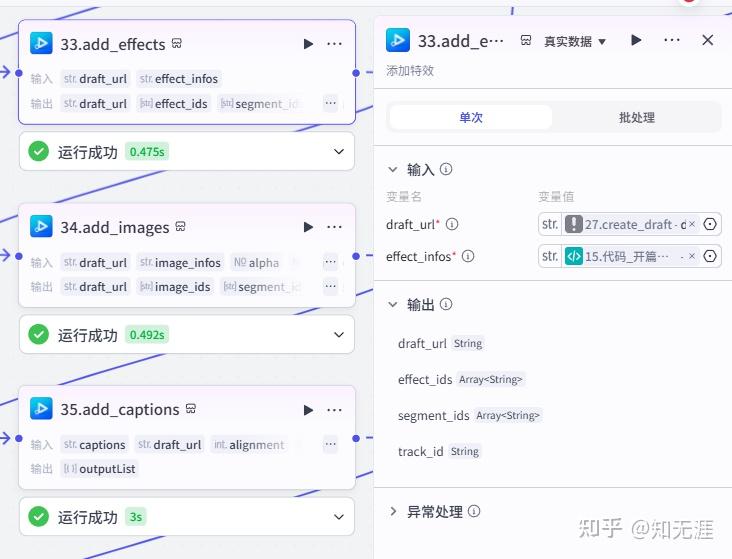732x559 pixels.
Task: Open more options on 35.add_captions node
Action: pyautogui.click(x=334, y=410)
